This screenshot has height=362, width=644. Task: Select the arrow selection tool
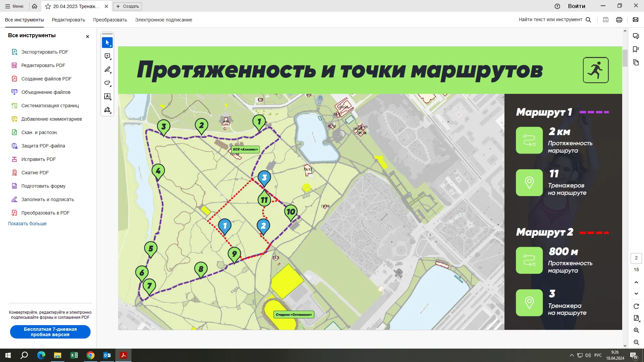[x=107, y=43]
